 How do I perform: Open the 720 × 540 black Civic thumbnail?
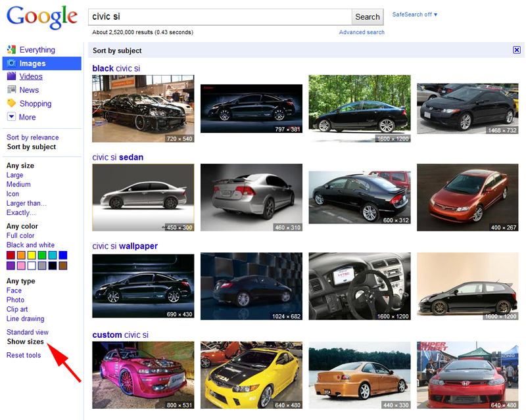click(143, 108)
